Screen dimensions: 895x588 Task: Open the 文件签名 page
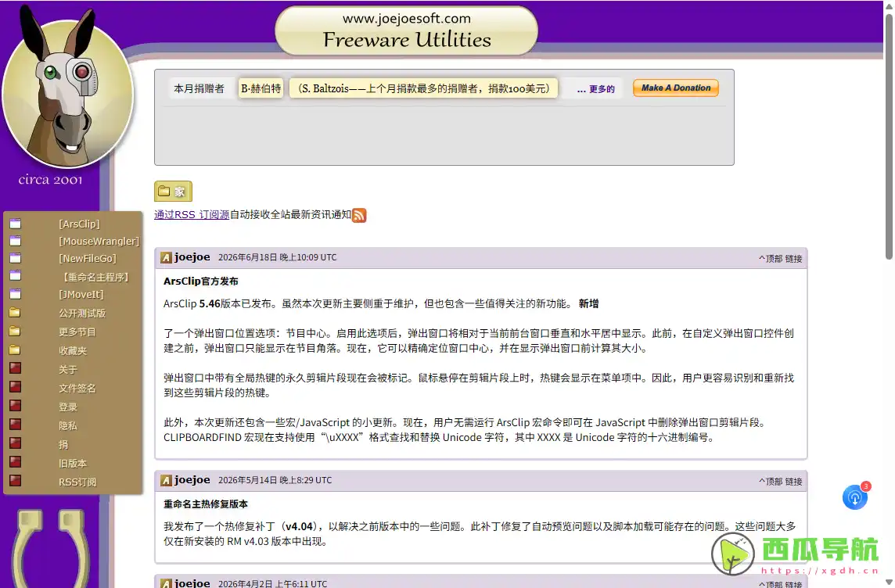tap(77, 389)
